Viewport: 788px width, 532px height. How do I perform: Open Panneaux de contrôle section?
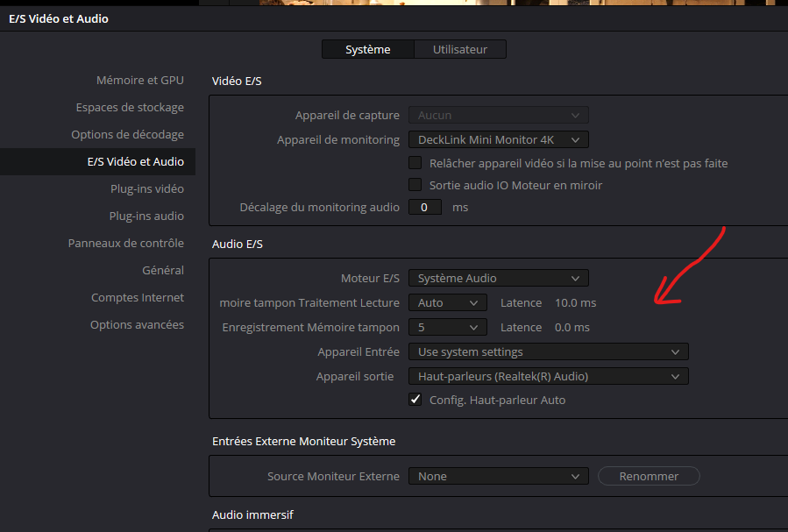(x=125, y=243)
